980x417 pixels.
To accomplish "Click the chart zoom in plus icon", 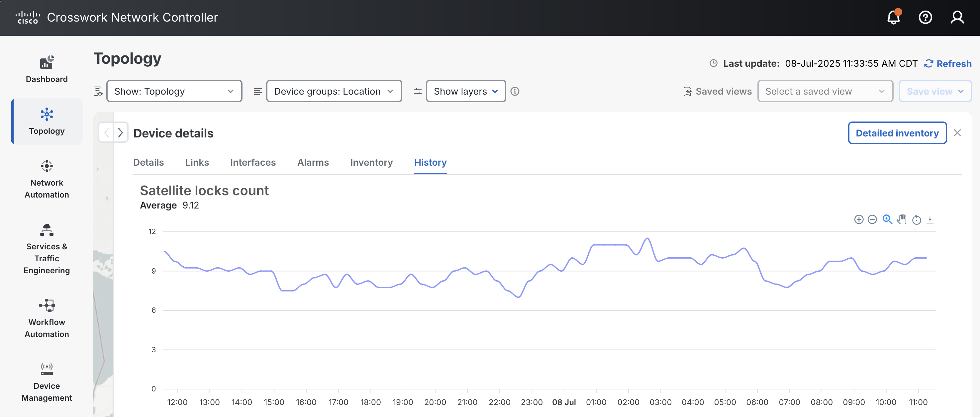I will point(858,219).
